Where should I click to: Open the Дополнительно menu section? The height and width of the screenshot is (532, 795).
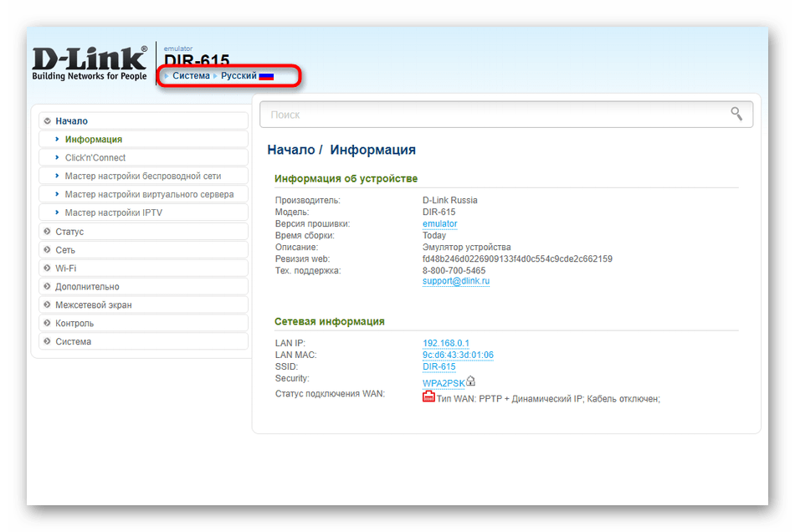coord(143,286)
